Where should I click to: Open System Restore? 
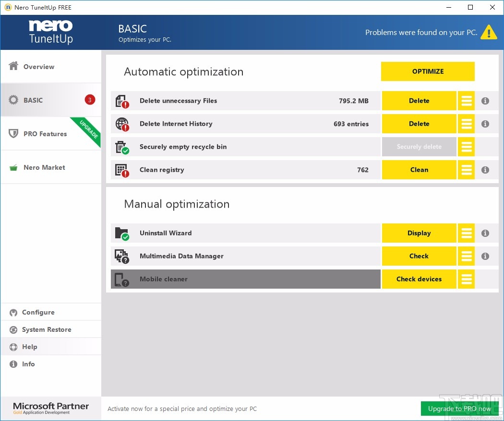coord(51,329)
